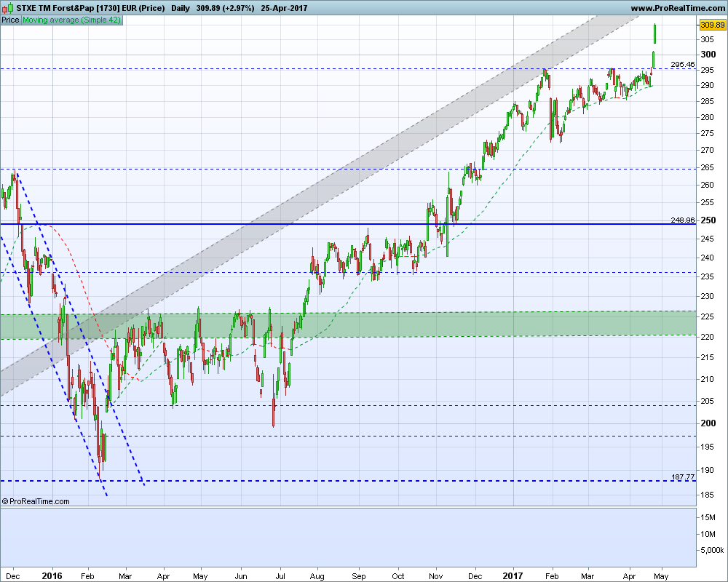Click the 5,000k volume axis label
This screenshot has height=582, width=728.
click(712, 551)
